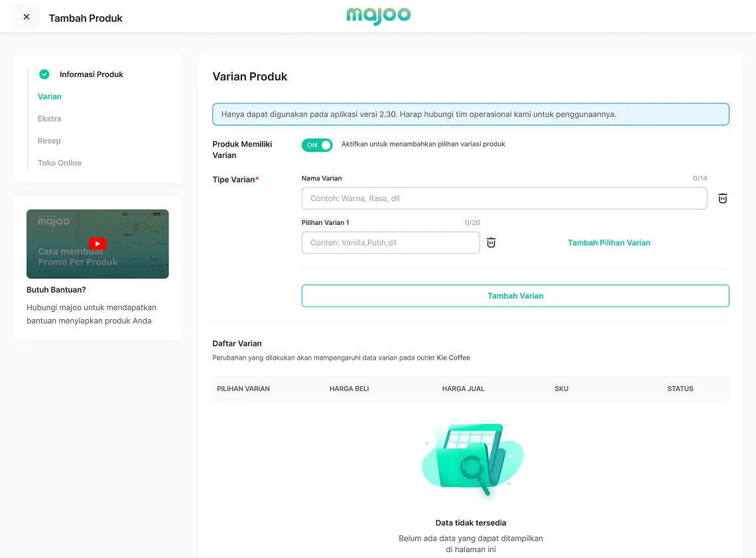Focus the Nama Varian input field
The height and width of the screenshot is (558, 756).
pos(504,198)
